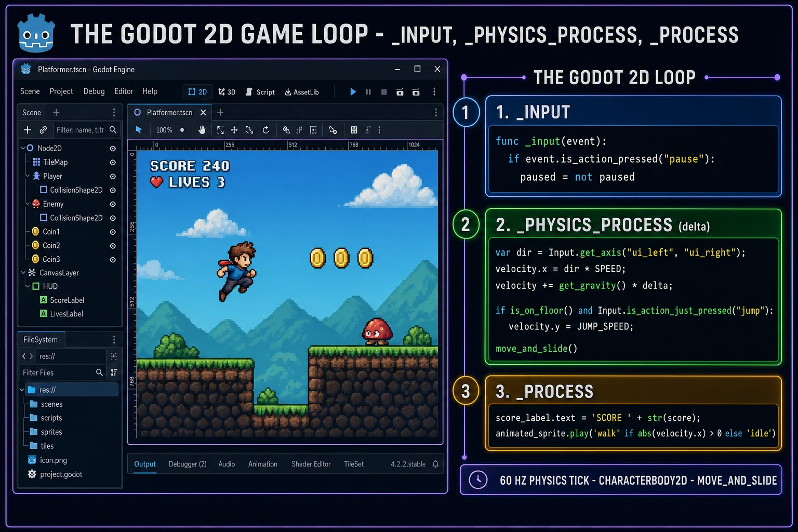Hide Player's CollisionShape2D eye icon

(113, 191)
